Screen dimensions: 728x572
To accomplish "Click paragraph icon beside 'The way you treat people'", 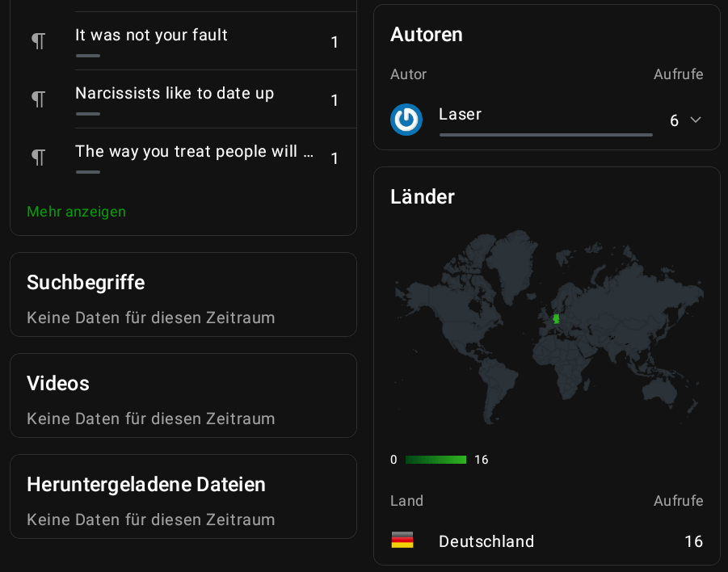I will tap(38, 158).
